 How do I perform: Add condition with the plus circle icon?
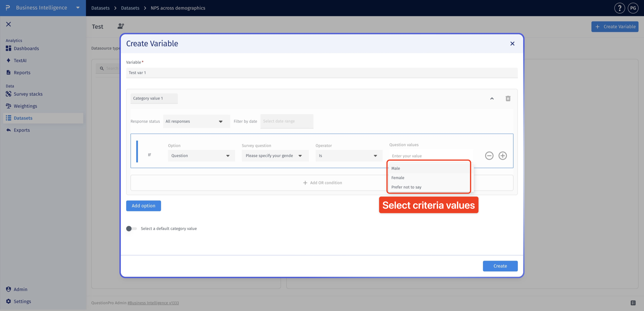pyautogui.click(x=503, y=155)
